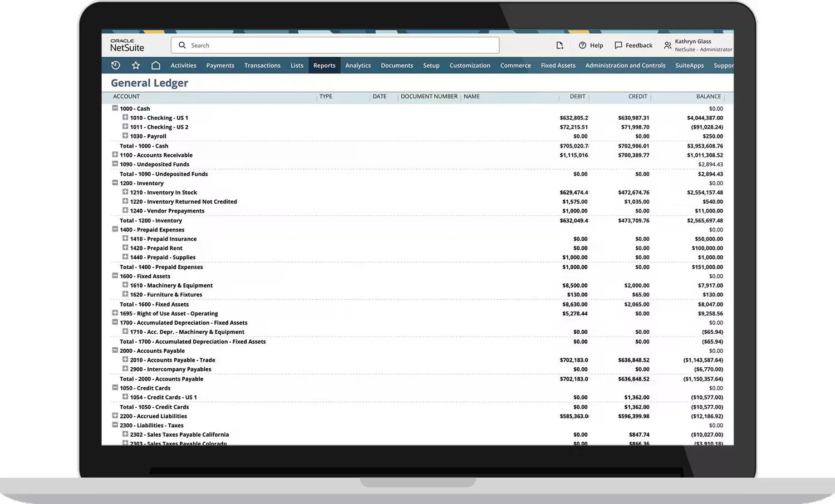Open the Transactions menu

point(262,65)
